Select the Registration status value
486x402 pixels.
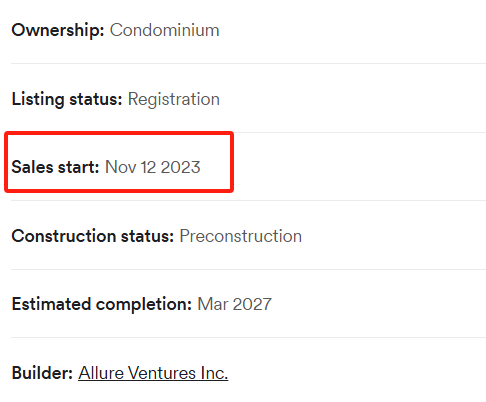(174, 99)
